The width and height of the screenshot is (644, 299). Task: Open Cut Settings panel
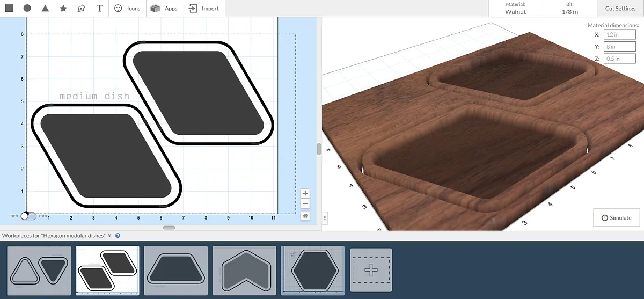(x=620, y=9)
